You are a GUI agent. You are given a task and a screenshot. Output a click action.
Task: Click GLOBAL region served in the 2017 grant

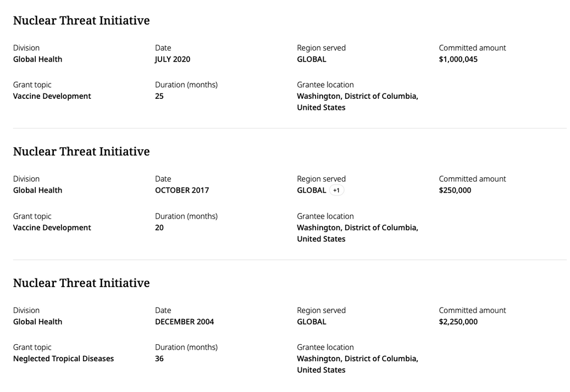pyautogui.click(x=312, y=190)
